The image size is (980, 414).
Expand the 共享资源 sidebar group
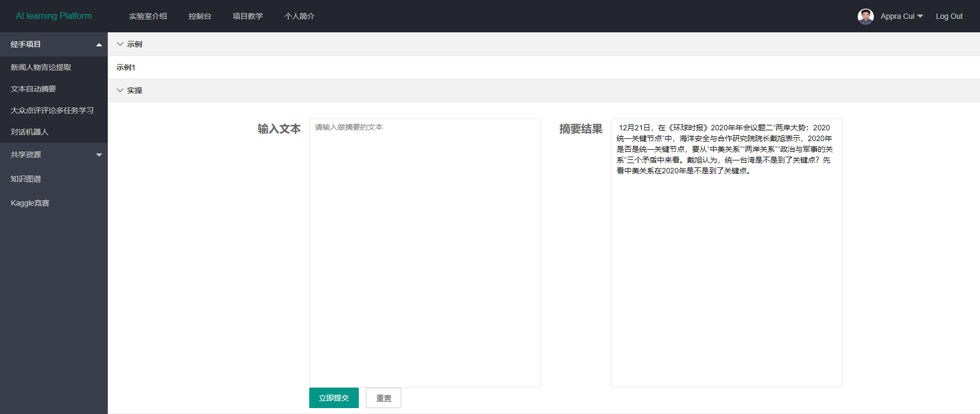point(54,155)
